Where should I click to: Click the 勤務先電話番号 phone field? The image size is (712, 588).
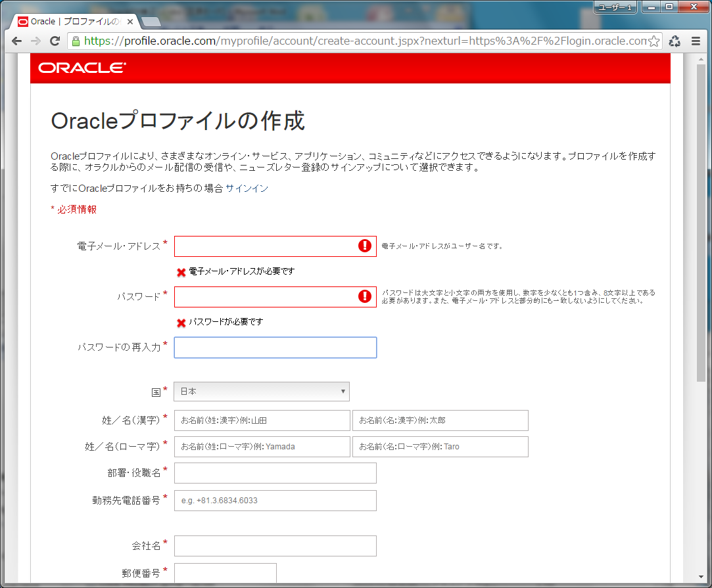pos(275,501)
